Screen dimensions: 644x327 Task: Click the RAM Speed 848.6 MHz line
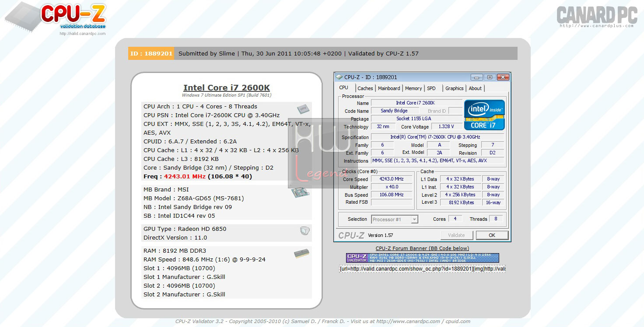(204, 260)
